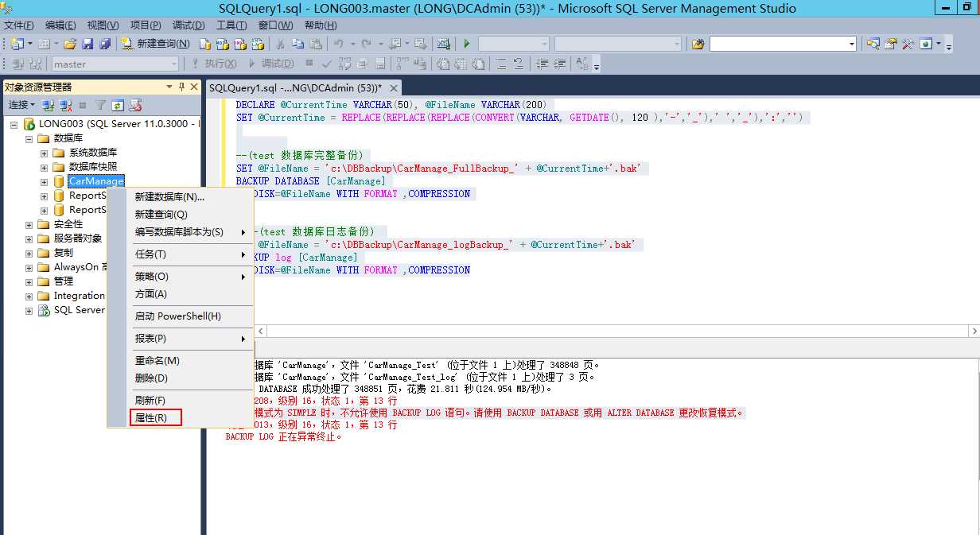Open 编辑(E) menu
The image size is (980, 535).
tap(60, 25)
